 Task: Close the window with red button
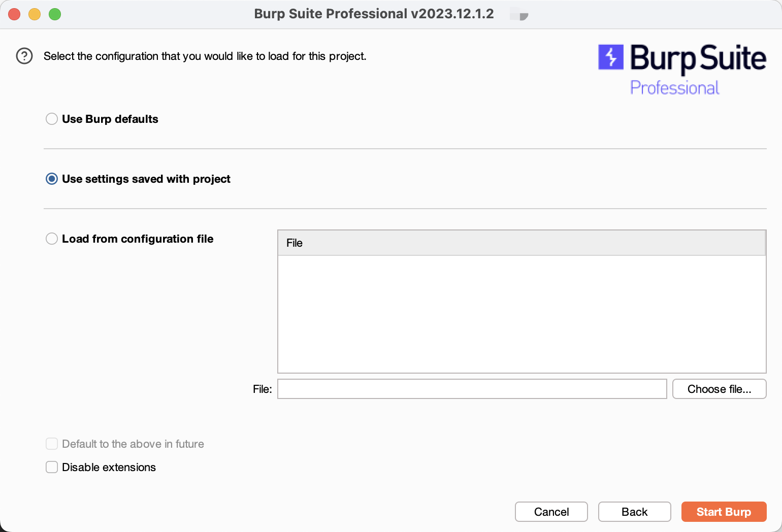[x=14, y=14]
